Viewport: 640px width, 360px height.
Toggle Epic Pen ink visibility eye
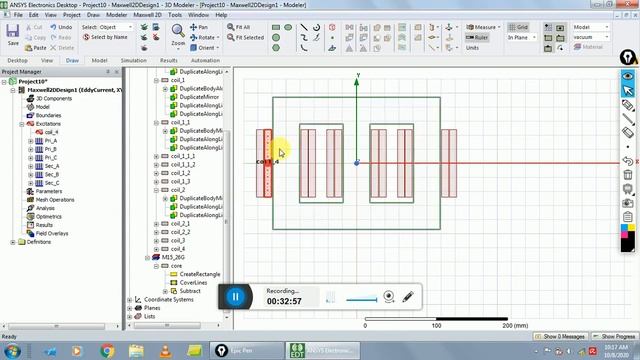coord(628,76)
